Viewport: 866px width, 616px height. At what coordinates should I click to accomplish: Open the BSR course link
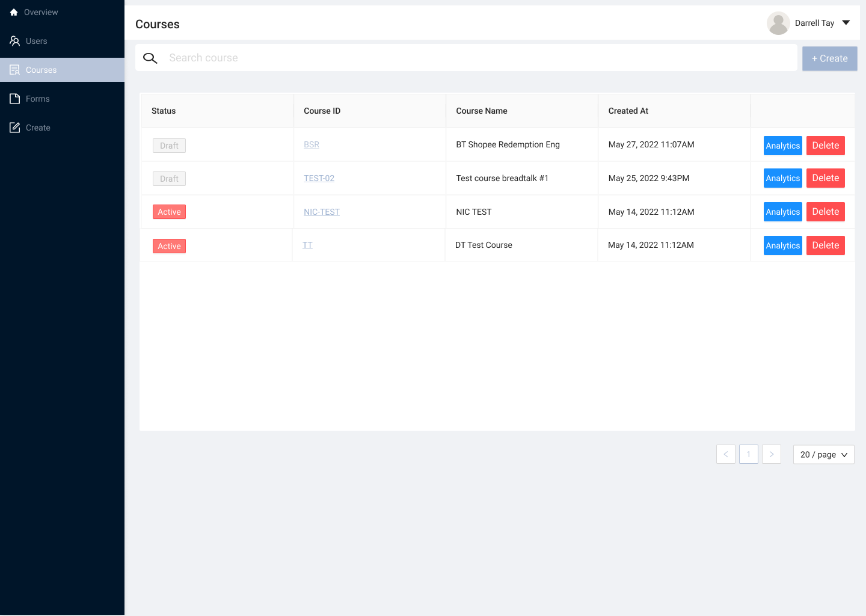[312, 144]
